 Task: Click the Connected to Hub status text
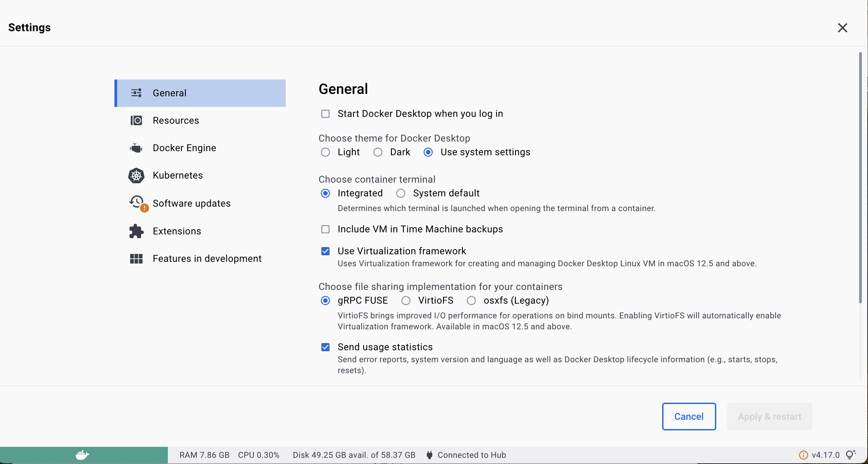click(x=472, y=455)
